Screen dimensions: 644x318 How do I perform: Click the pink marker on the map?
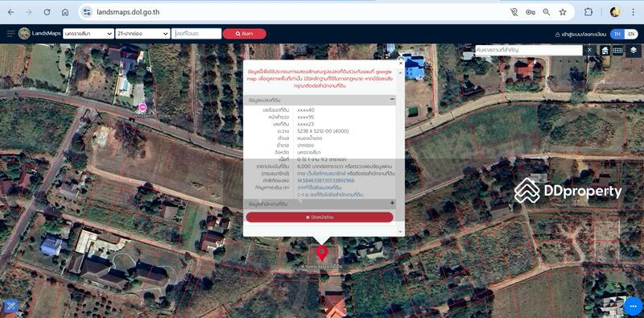142,108
